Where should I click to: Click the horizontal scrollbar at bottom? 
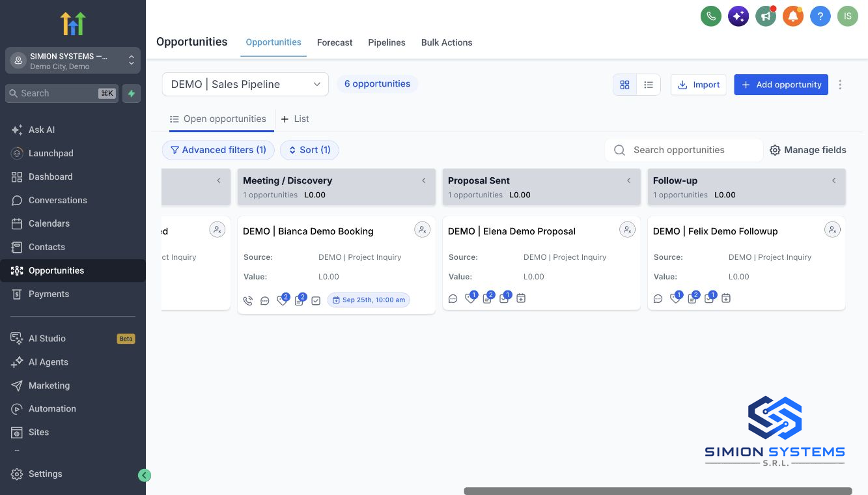[658, 491]
